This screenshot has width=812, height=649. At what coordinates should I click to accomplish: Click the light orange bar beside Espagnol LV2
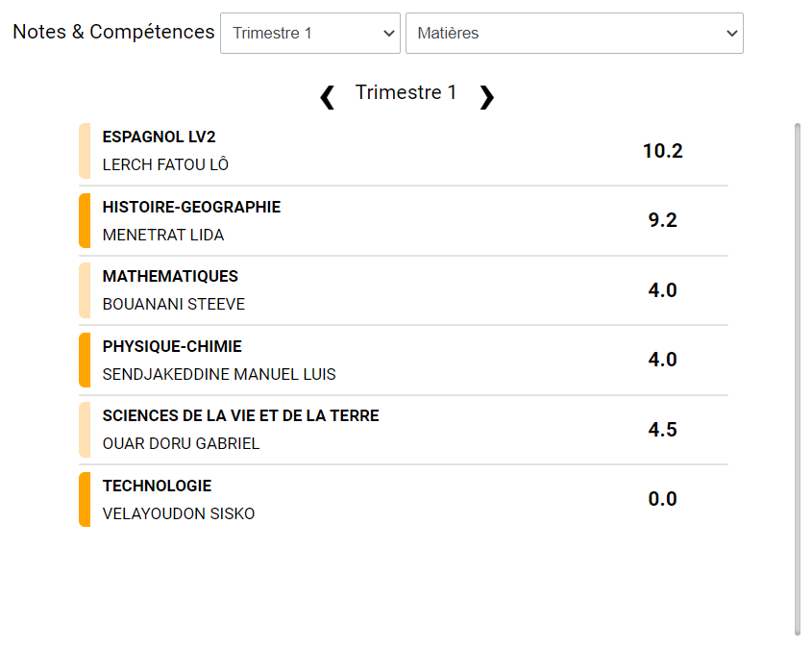tap(85, 151)
